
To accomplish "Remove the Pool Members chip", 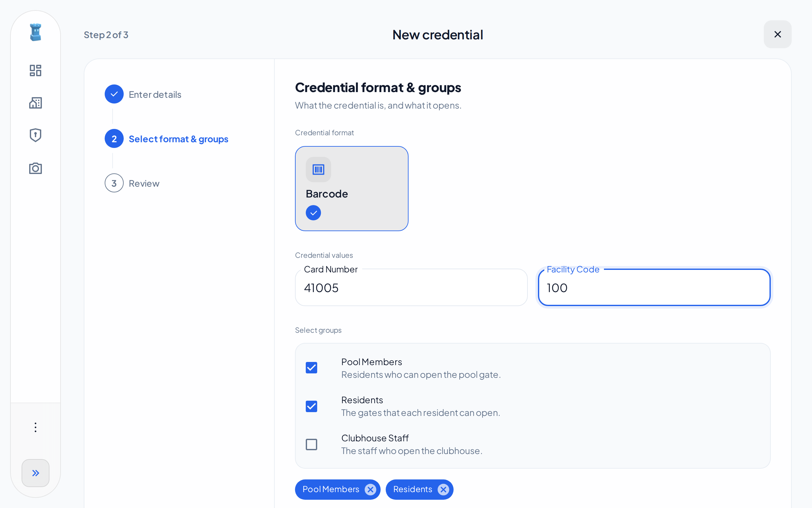I will coord(370,490).
